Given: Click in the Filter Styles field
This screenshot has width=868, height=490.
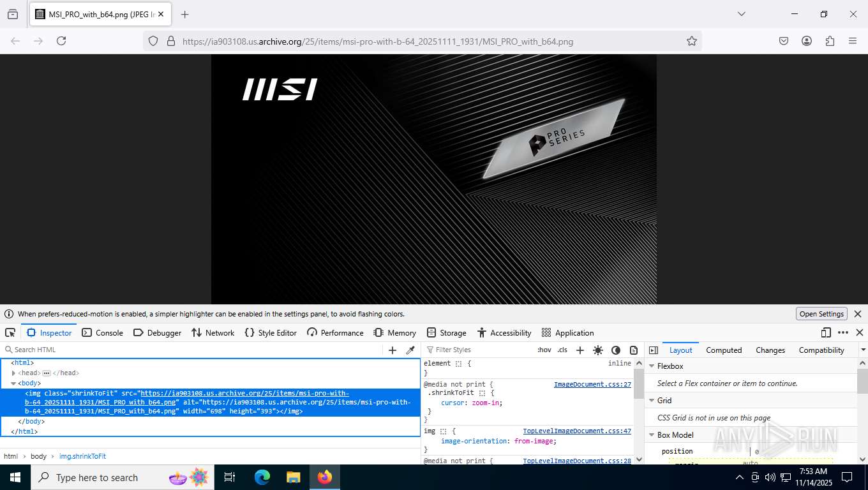Looking at the screenshot, I should 479,350.
